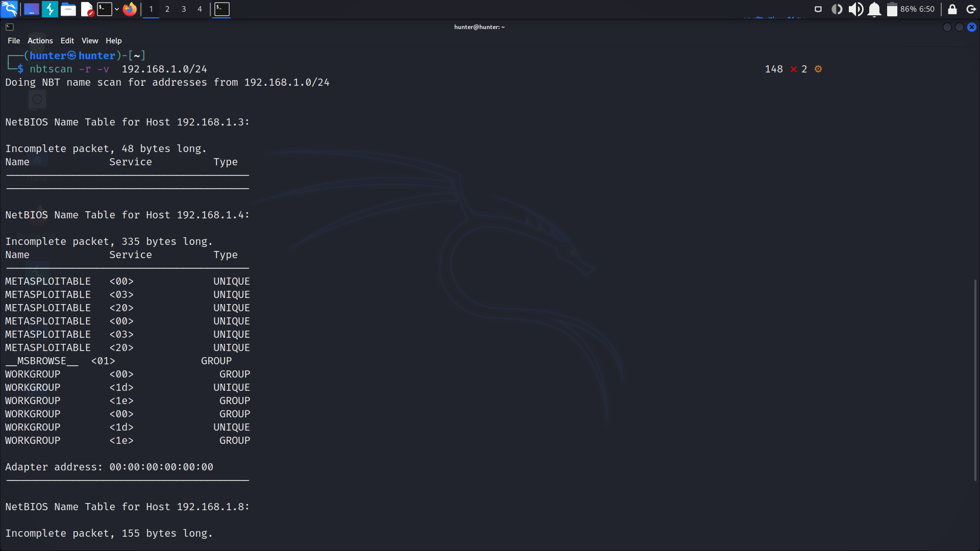Launch the text editor panel icon
Screen dimensions: 980x551
[x=87, y=9]
